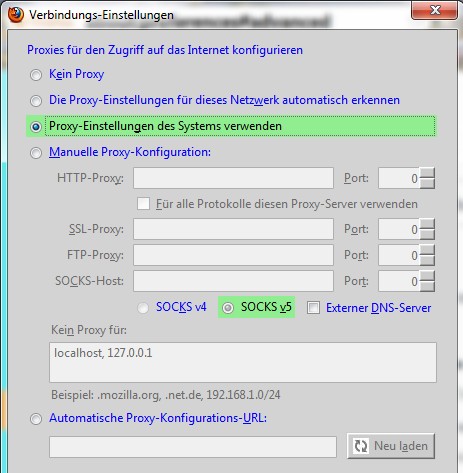Screen dimensions: 463x473
Task: Select the Kein Proxy radio option
Action: [36, 75]
